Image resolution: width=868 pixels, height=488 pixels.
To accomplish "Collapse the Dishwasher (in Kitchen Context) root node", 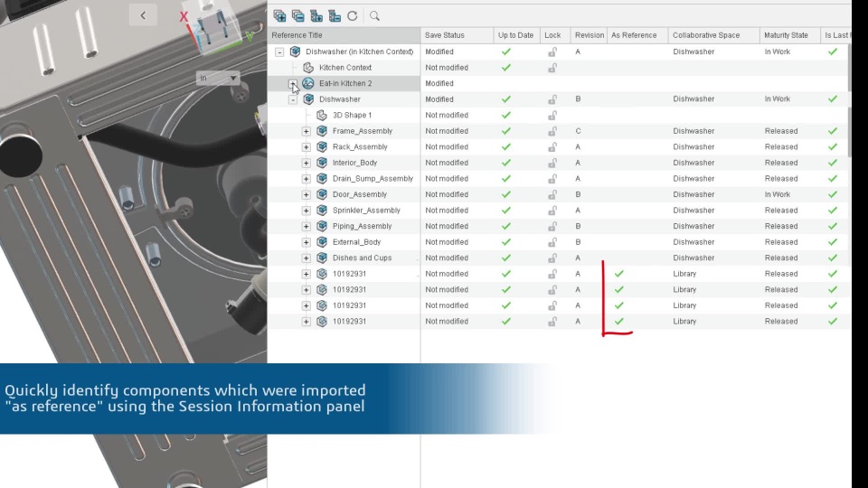I will [279, 52].
